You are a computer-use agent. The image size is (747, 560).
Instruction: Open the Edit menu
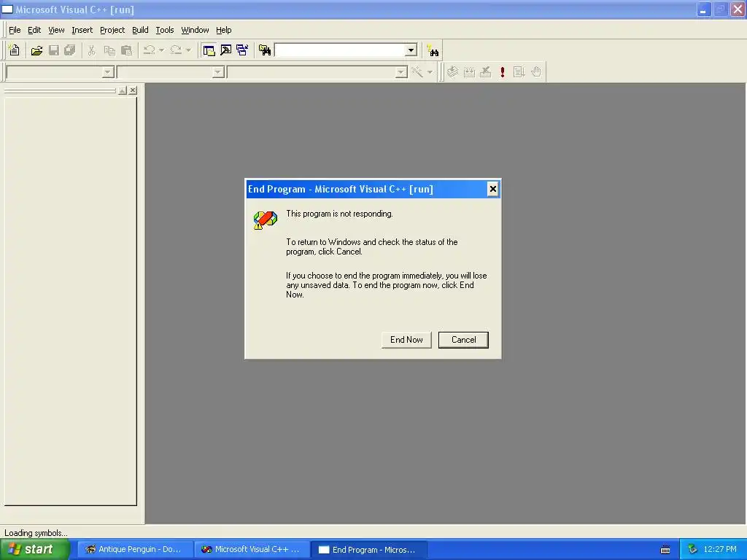(34, 30)
